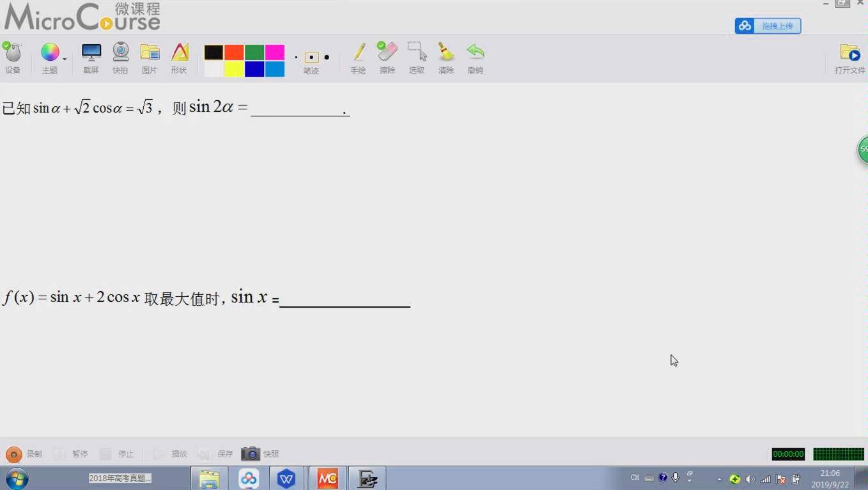The height and width of the screenshot is (490, 868).
Task: Open the 设备 device settings mouse icon
Action: (x=12, y=52)
